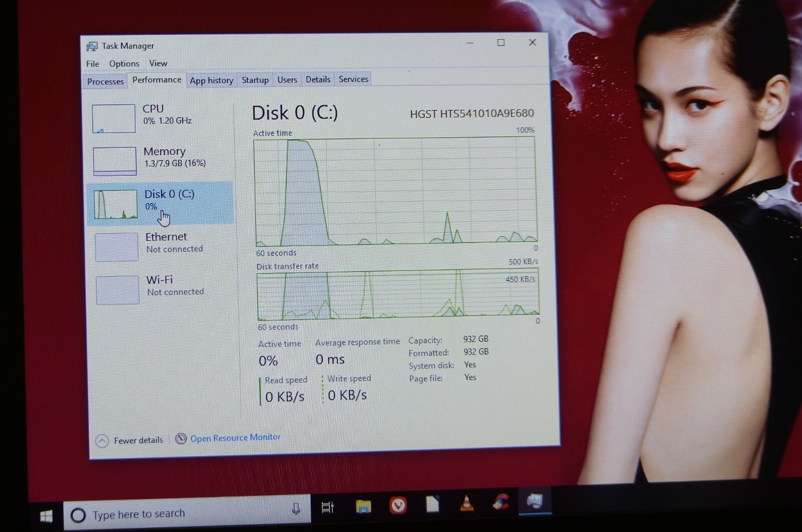Select the Disk 0 (C:) graph thumbnail
The width and height of the screenshot is (802, 532).
click(116, 204)
